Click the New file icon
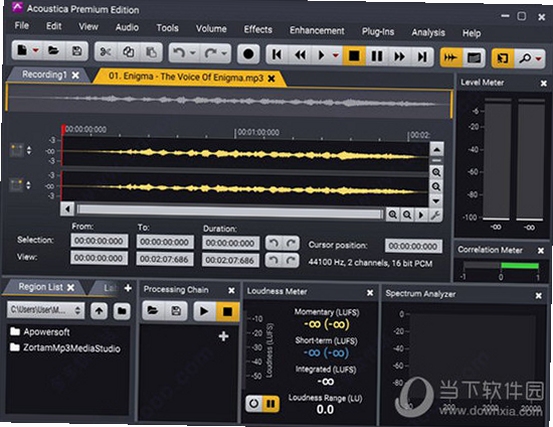The height and width of the screenshot is (427, 553). point(22,50)
